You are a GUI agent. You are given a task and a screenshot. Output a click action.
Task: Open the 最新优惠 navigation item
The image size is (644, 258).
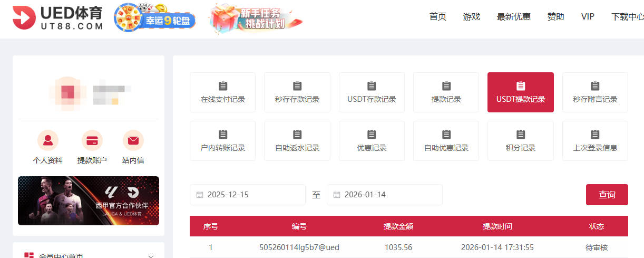click(x=513, y=17)
